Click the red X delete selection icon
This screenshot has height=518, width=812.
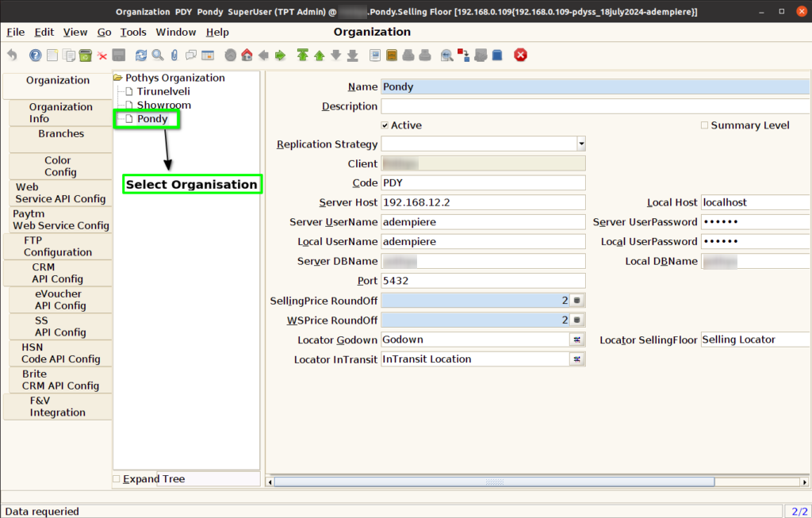(x=102, y=56)
